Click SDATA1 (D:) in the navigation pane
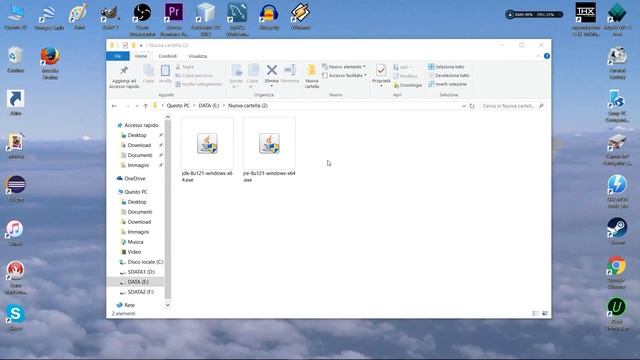Viewport: 640px width, 360px height. point(141,272)
